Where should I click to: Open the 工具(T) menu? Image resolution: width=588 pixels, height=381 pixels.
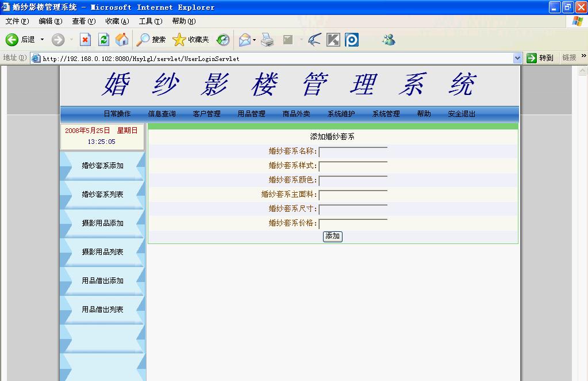pyautogui.click(x=151, y=21)
